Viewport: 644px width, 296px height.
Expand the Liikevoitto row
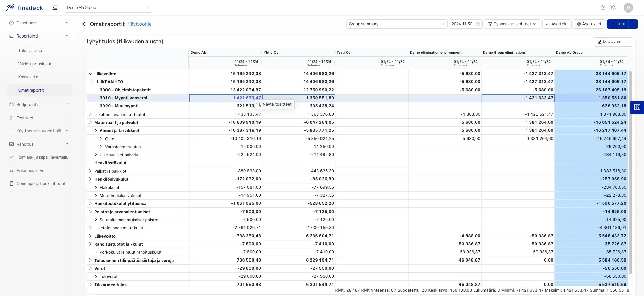[x=90, y=236]
